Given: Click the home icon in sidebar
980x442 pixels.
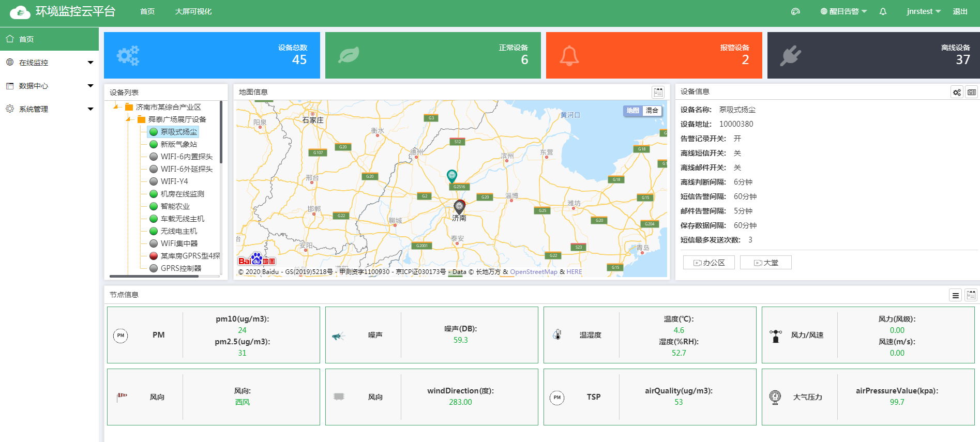Looking at the screenshot, I should pyautogui.click(x=10, y=39).
